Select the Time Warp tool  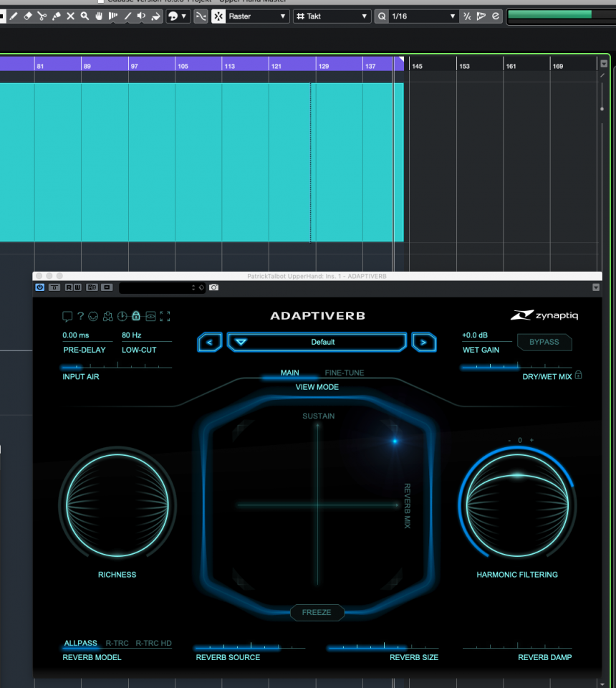tap(112, 16)
